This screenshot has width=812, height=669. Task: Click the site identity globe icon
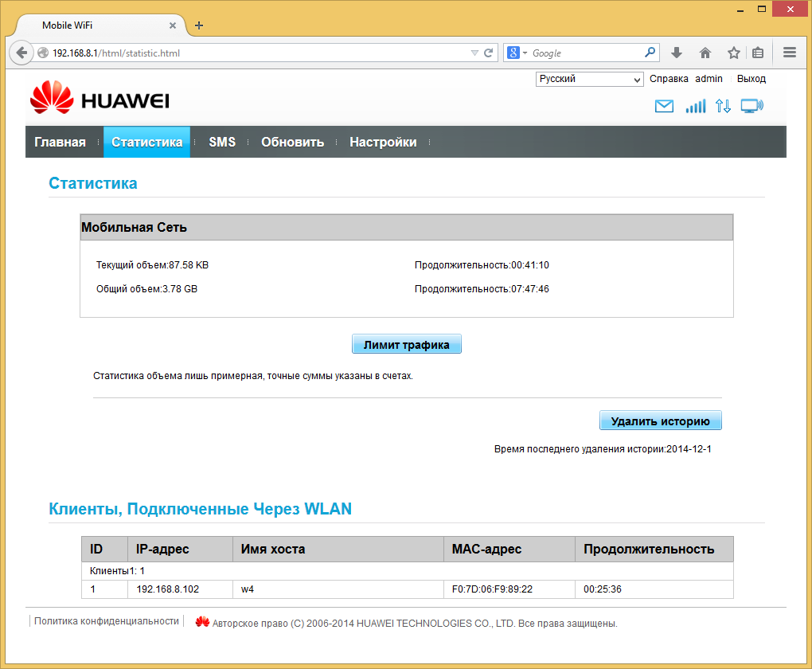pos(43,53)
